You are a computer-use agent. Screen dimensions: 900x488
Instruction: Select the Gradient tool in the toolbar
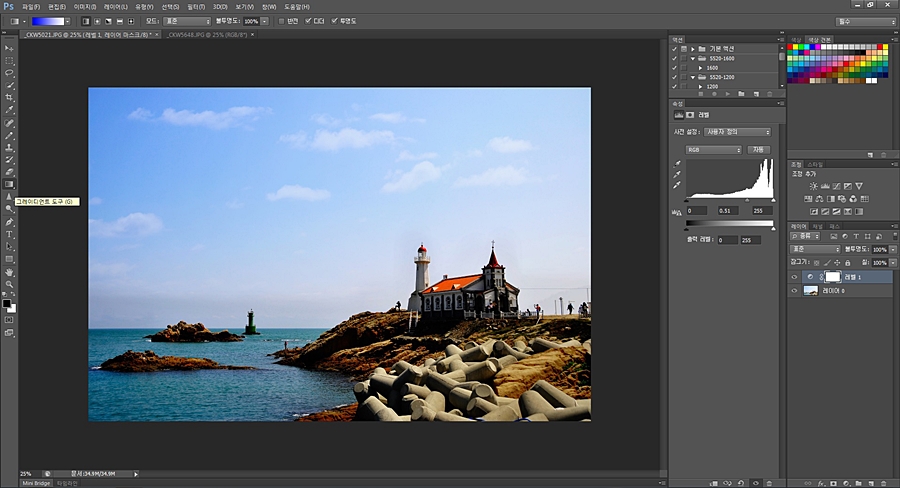[x=10, y=184]
